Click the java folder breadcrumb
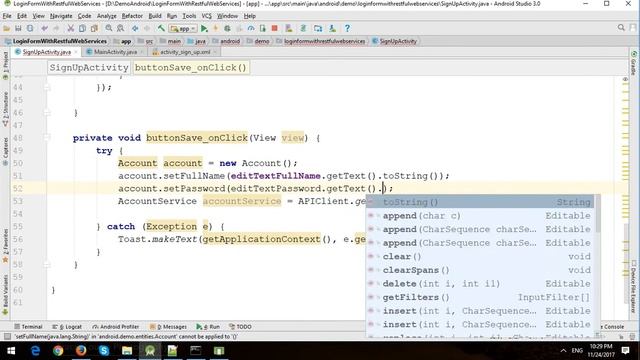 tap(200, 41)
